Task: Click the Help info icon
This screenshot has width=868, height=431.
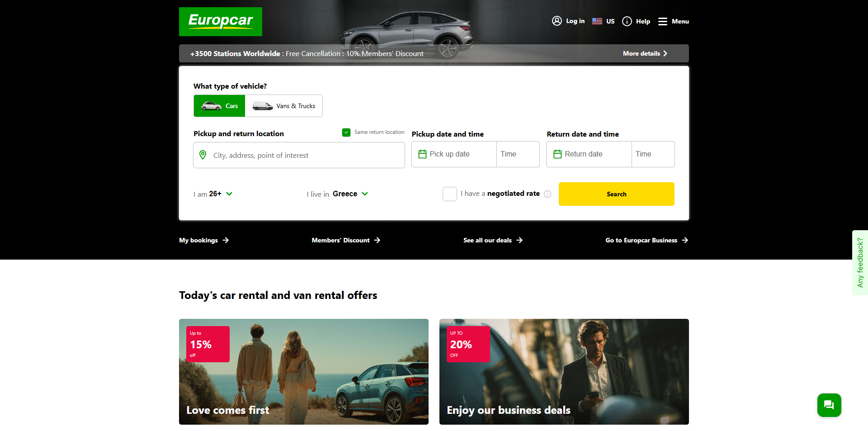Action: pyautogui.click(x=627, y=21)
